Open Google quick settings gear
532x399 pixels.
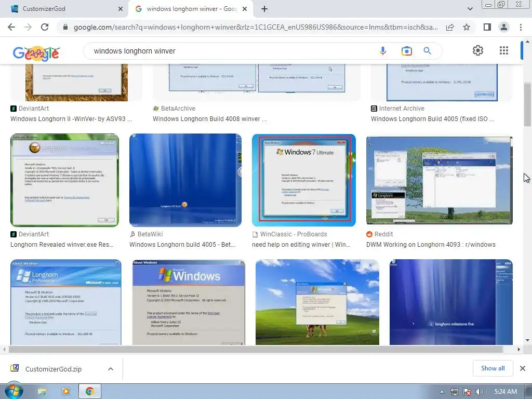(x=478, y=50)
